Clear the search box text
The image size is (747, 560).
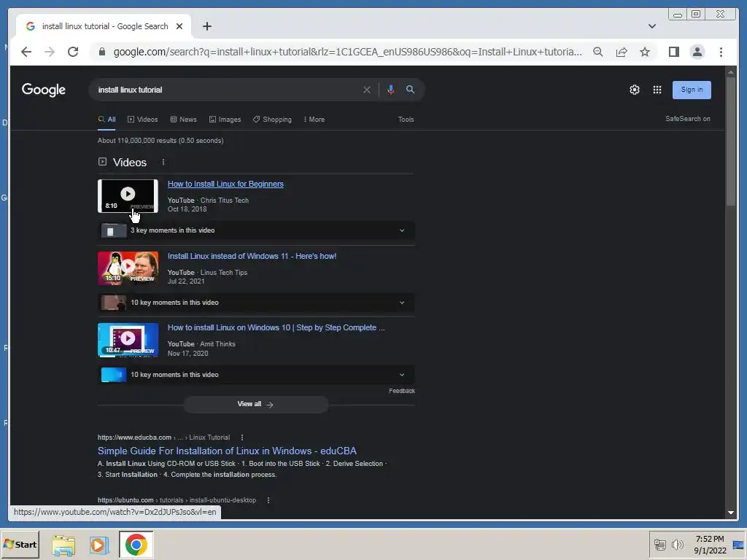pyautogui.click(x=366, y=90)
